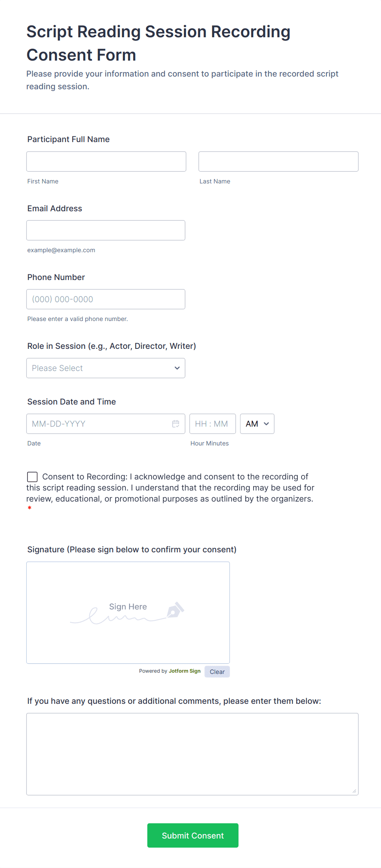Screen dimensions: 381x868
Task: Click the MM-DD-YYYY date field
Action: click(x=98, y=423)
